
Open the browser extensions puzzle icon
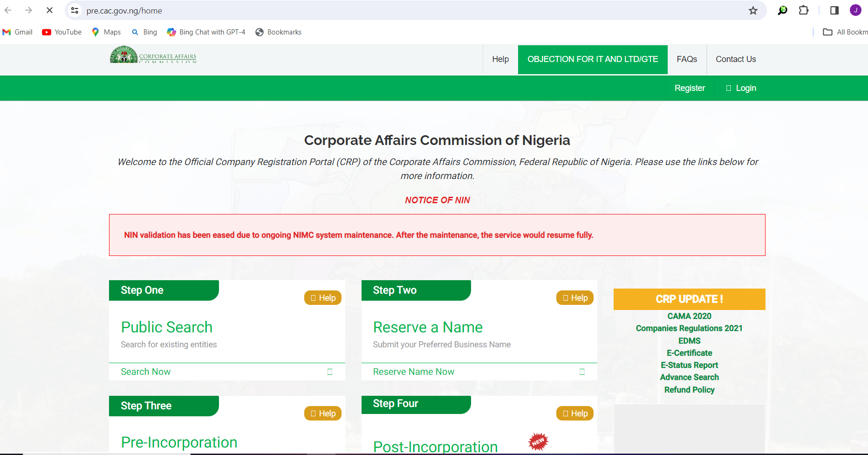pos(804,10)
